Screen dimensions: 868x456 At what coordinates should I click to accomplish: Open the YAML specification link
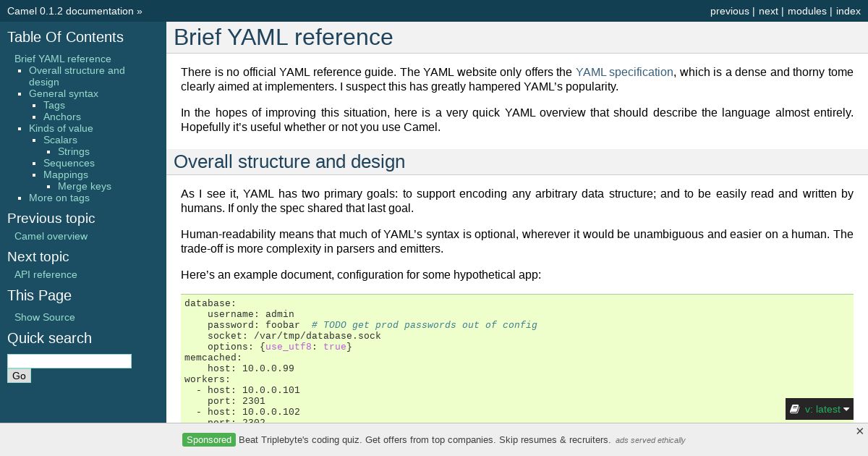pyautogui.click(x=624, y=72)
